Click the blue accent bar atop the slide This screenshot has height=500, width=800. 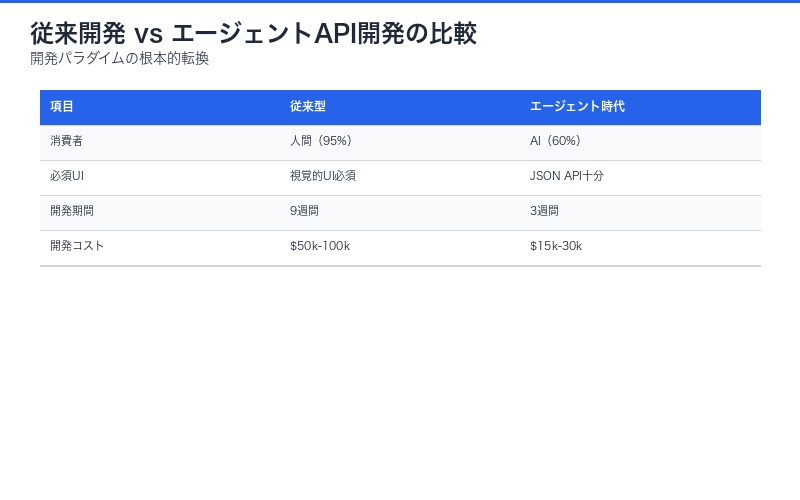click(x=400, y=1)
